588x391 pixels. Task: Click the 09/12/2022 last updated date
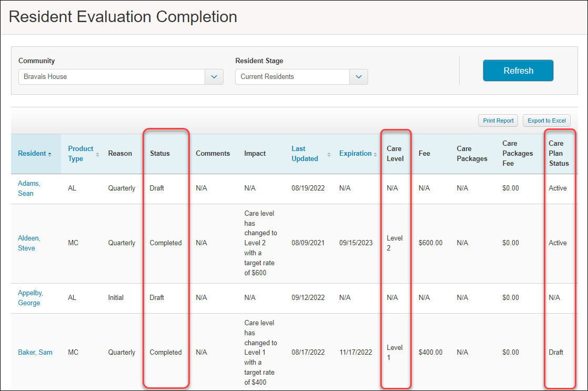tap(308, 297)
